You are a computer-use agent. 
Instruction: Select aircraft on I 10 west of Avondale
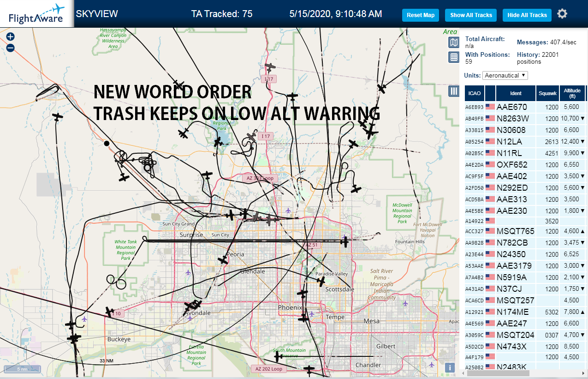click(110, 312)
